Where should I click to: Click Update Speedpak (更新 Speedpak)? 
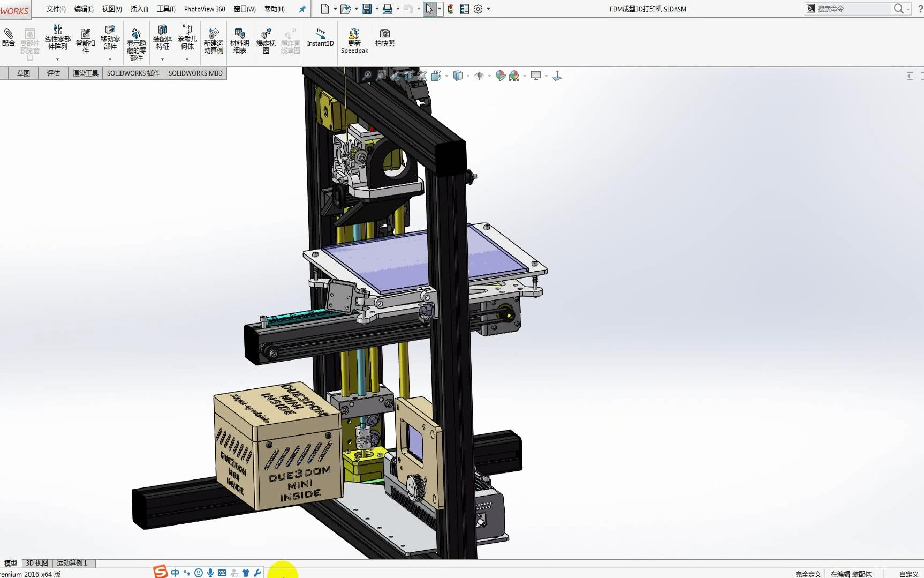354,41
